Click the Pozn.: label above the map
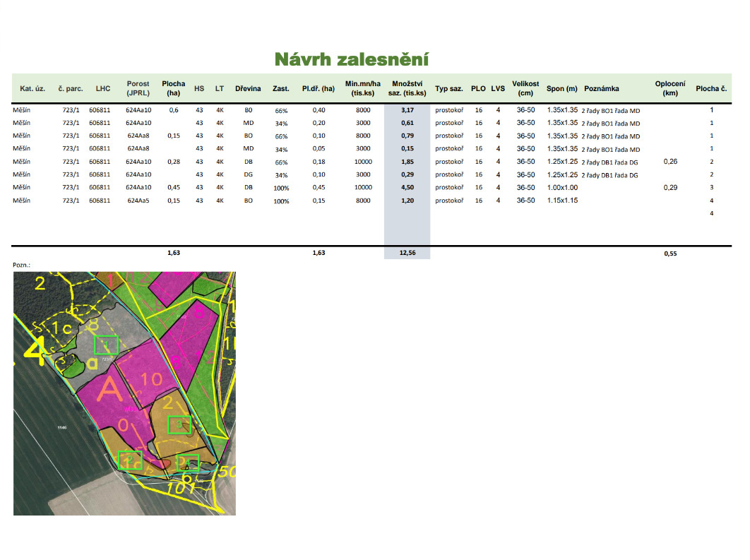 click(x=21, y=265)
